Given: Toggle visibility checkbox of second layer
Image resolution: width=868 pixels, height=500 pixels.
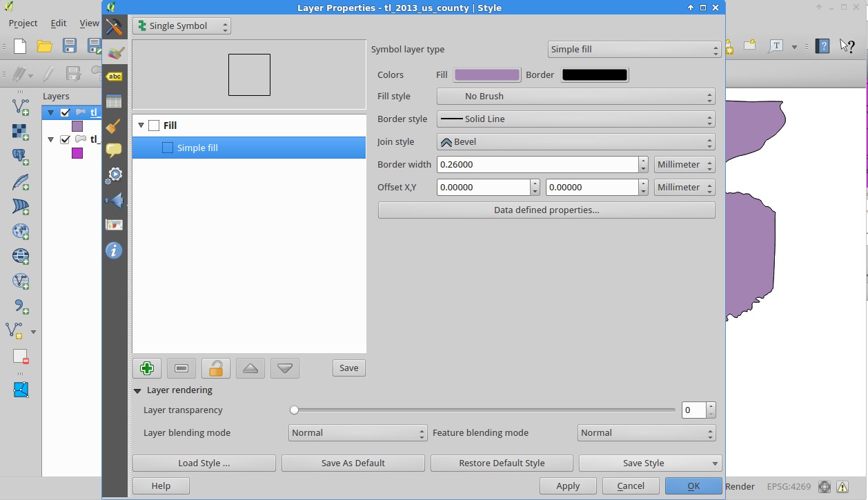Looking at the screenshot, I should [65, 139].
